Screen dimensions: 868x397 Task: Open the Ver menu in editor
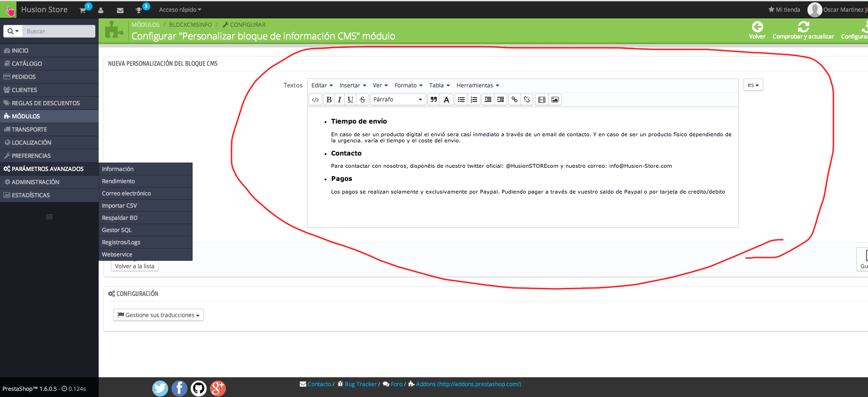pyautogui.click(x=380, y=86)
